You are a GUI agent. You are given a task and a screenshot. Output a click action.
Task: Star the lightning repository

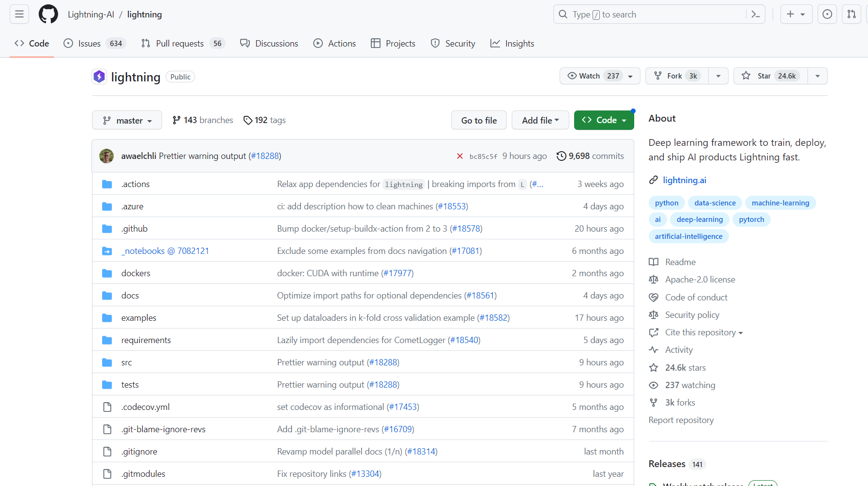(x=769, y=76)
